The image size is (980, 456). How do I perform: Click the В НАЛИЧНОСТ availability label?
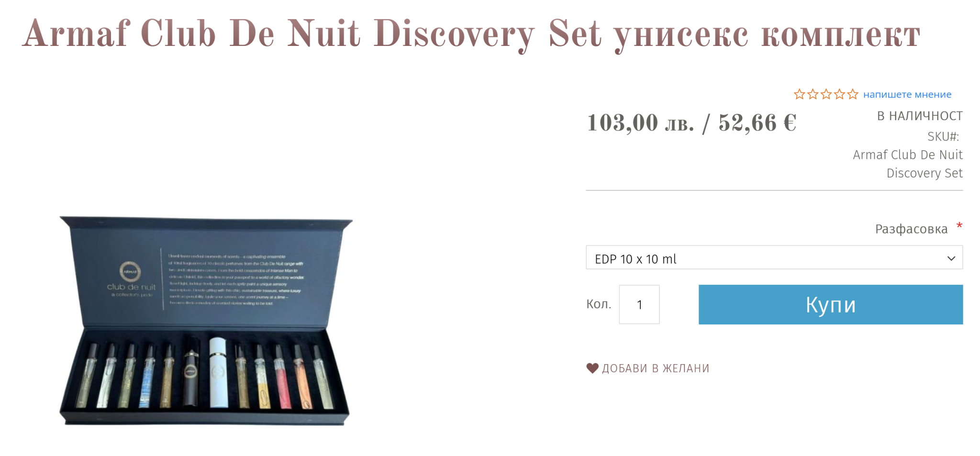(x=920, y=116)
